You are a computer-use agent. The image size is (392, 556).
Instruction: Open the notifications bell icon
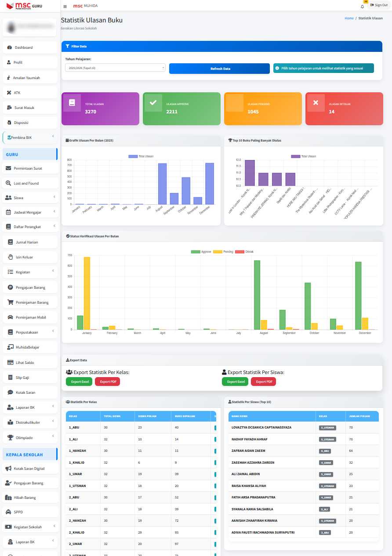tap(362, 7)
